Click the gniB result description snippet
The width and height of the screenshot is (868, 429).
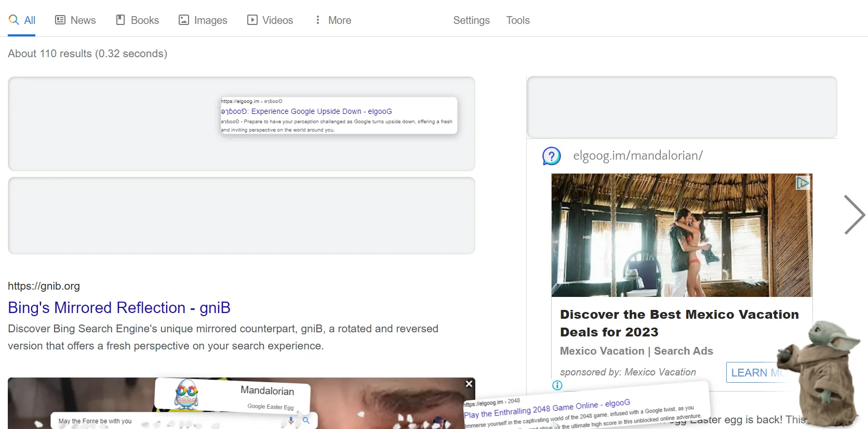(223, 337)
